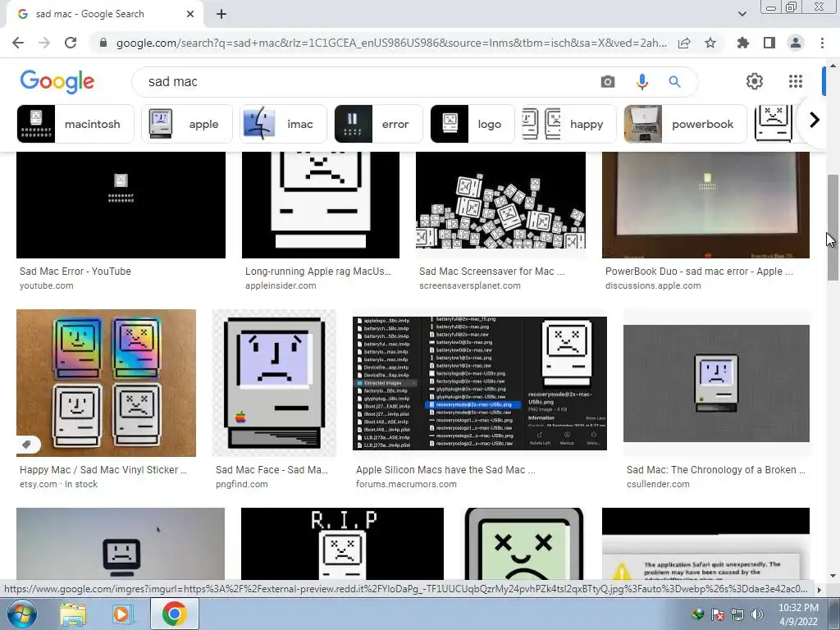This screenshot has height=630, width=840.
Task: Select the 'error' filter chip
Action: click(378, 125)
